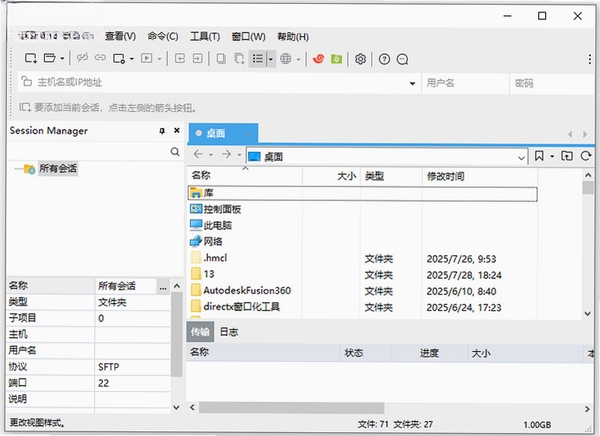Select the 控制面板 item
The width and height of the screenshot is (600, 436).
click(x=222, y=209)
